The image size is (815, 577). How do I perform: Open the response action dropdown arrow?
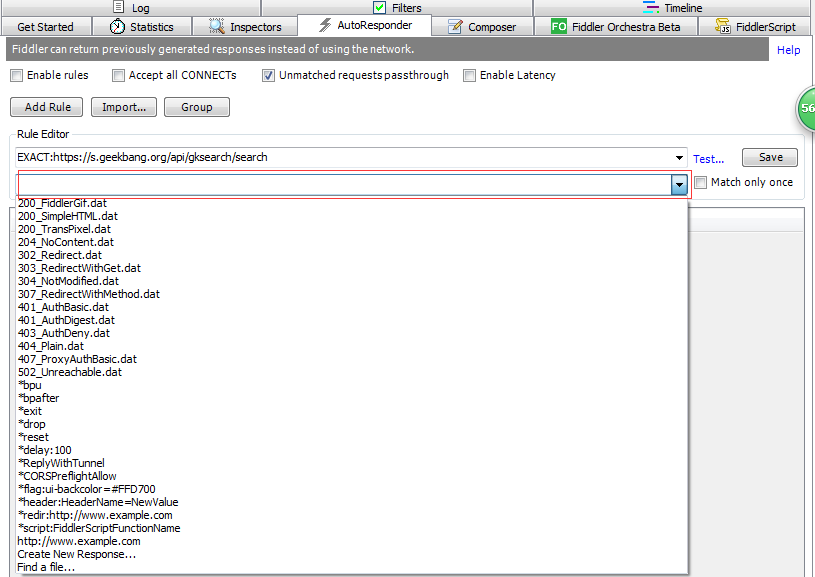pyautogui.click(x=680, y=184)
